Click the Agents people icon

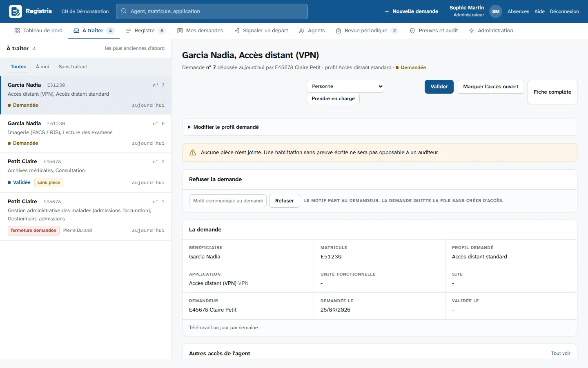coord(302,31)
